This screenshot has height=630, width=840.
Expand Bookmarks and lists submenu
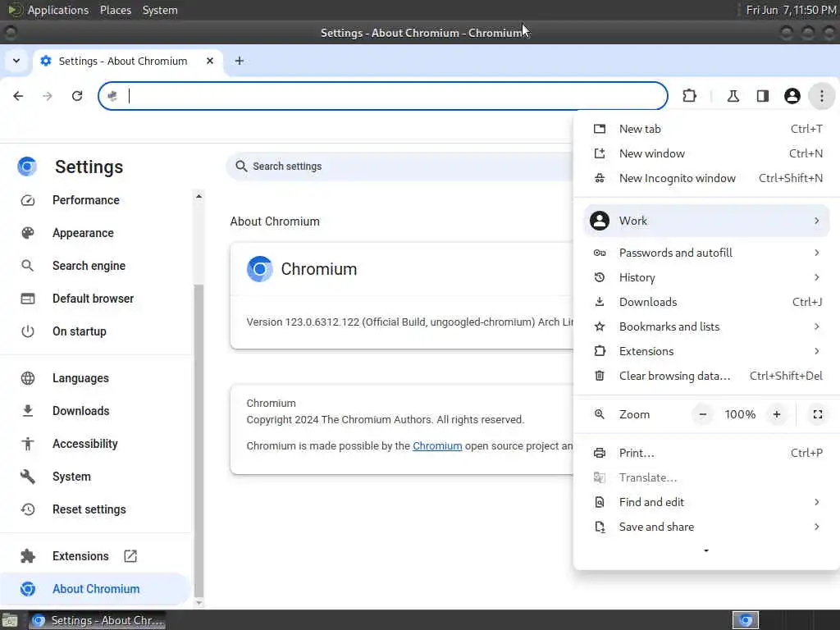706,326
